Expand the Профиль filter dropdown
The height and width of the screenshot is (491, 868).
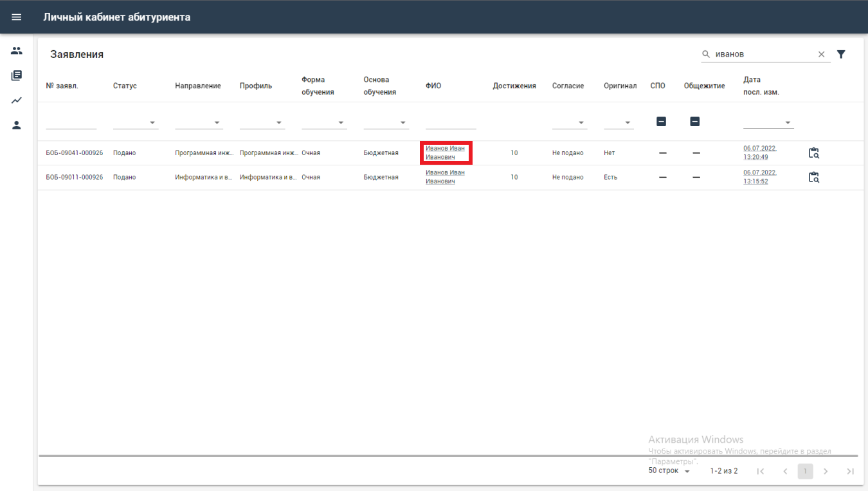(x=262, y=122)
